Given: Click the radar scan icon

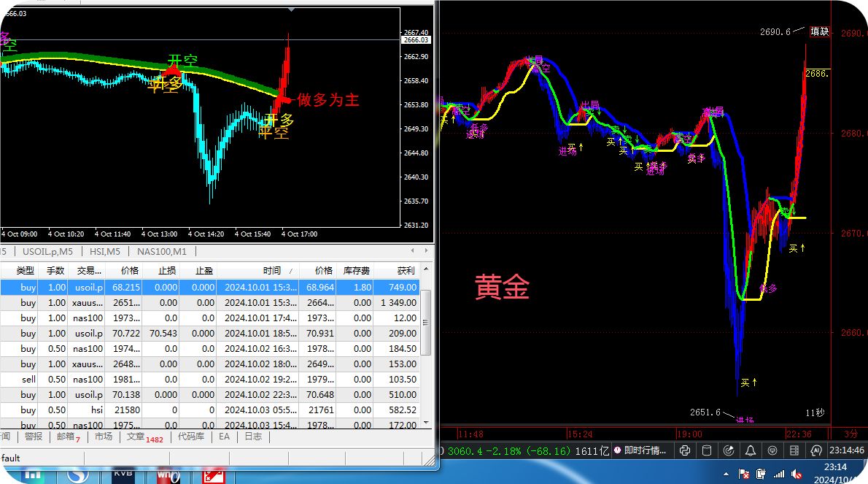Looking at the screenshot, I should tap(729, 450).
